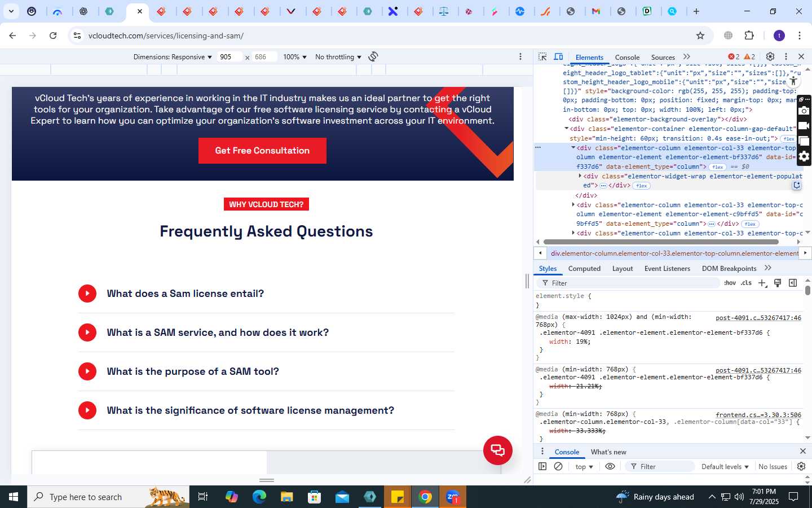Reload the page with the refresh icon
The width and height of the screenshot is (812, 508).
53,36
